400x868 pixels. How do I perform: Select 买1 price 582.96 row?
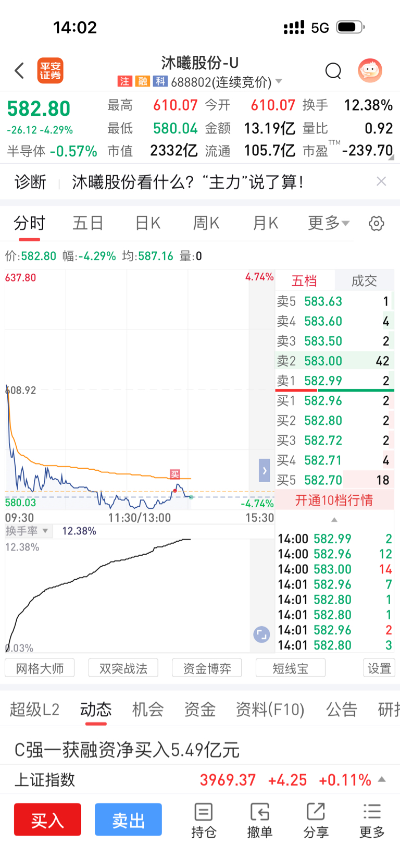(x=334, y=401)
